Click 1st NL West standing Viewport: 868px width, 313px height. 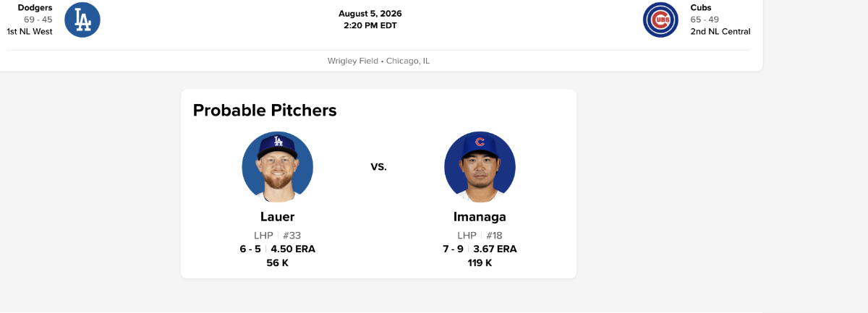pos(30,32)
